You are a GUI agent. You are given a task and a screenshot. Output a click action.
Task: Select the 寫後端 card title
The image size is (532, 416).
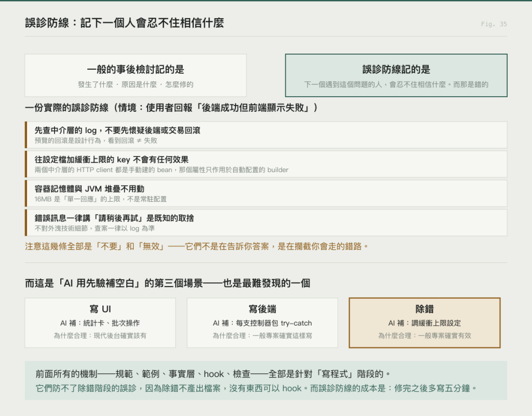click(x=262, y=309)
